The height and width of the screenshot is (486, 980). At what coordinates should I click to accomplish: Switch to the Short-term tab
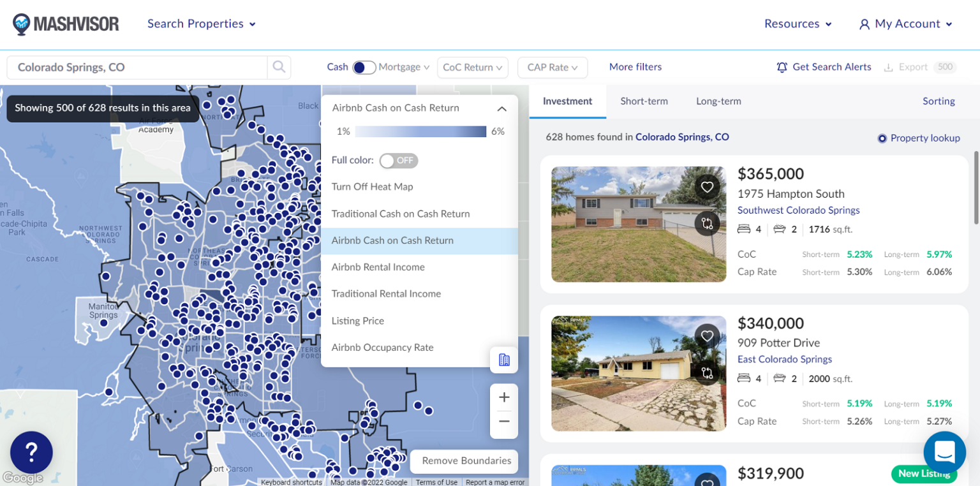tap(644, 101)
